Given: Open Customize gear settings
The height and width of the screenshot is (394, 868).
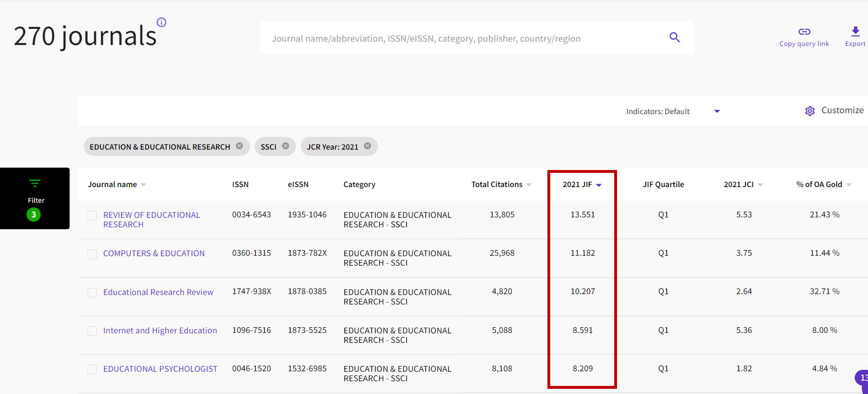Looking at the screenshot, I should [810, 111].
